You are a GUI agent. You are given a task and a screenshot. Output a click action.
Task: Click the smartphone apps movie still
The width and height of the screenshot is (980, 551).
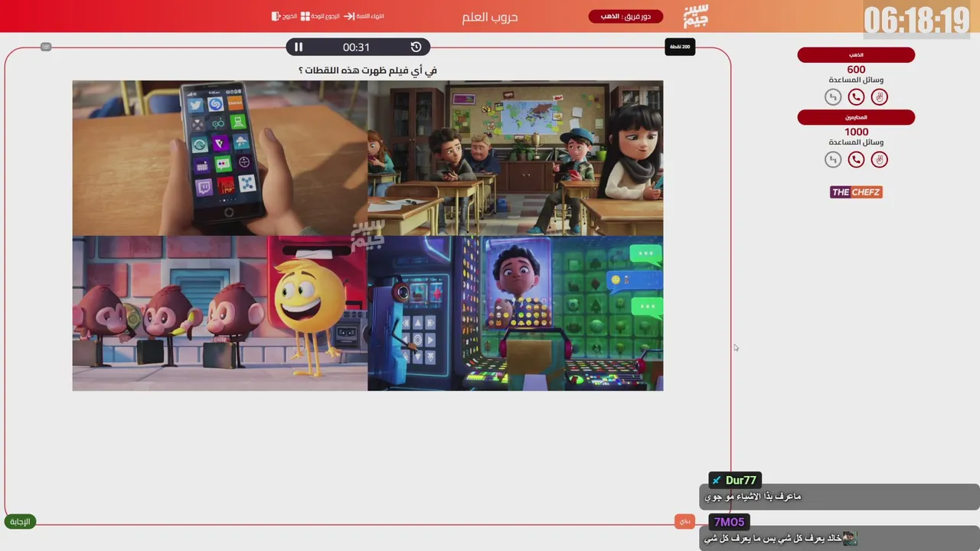click(x=220, y=158)
